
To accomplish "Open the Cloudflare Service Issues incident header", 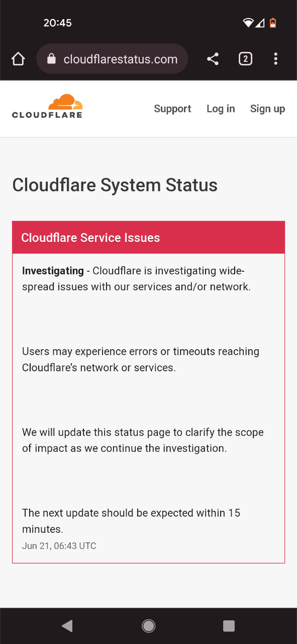I will click(x=148, y=237).
